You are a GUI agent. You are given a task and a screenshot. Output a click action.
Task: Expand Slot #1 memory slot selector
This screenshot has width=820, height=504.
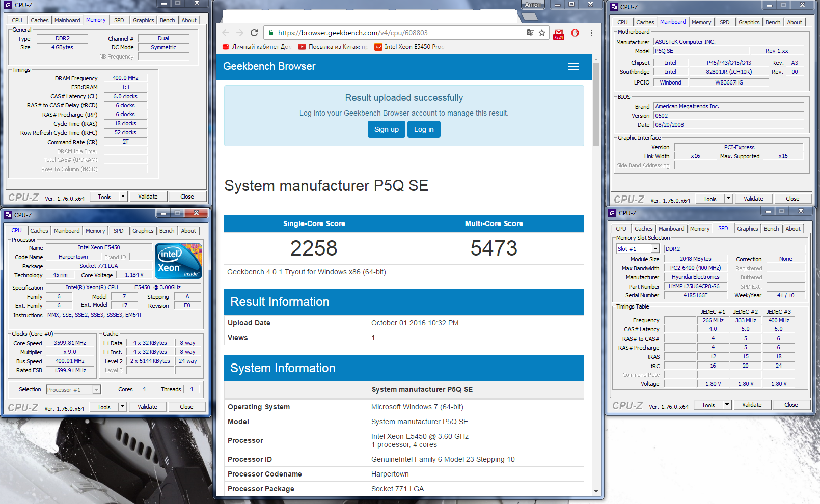(x=655, y=249)
